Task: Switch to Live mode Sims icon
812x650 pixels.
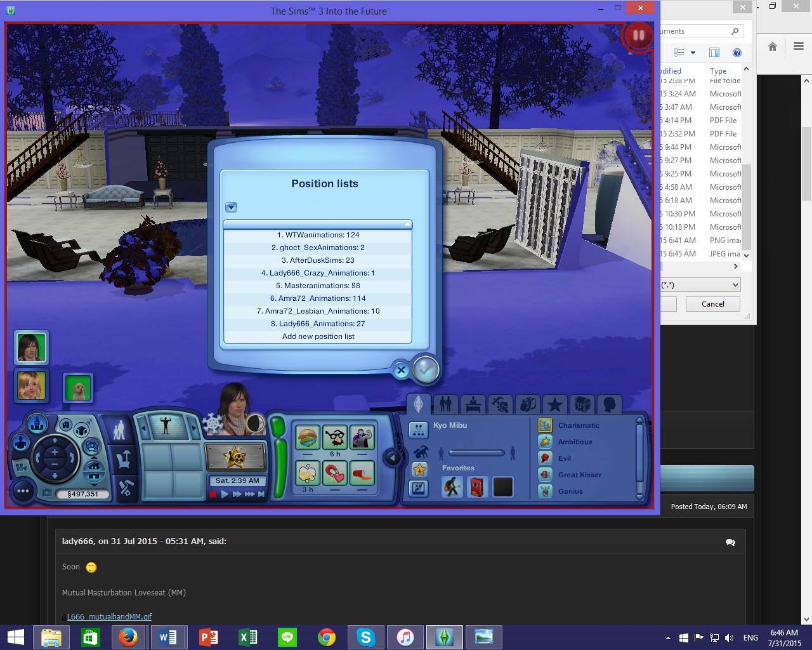Action: 119,430
